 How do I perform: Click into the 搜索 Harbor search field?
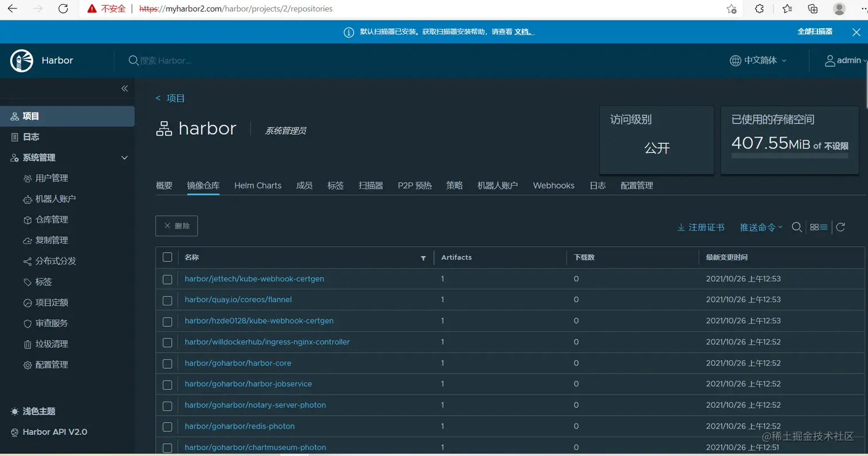click(x=166, y=60)
